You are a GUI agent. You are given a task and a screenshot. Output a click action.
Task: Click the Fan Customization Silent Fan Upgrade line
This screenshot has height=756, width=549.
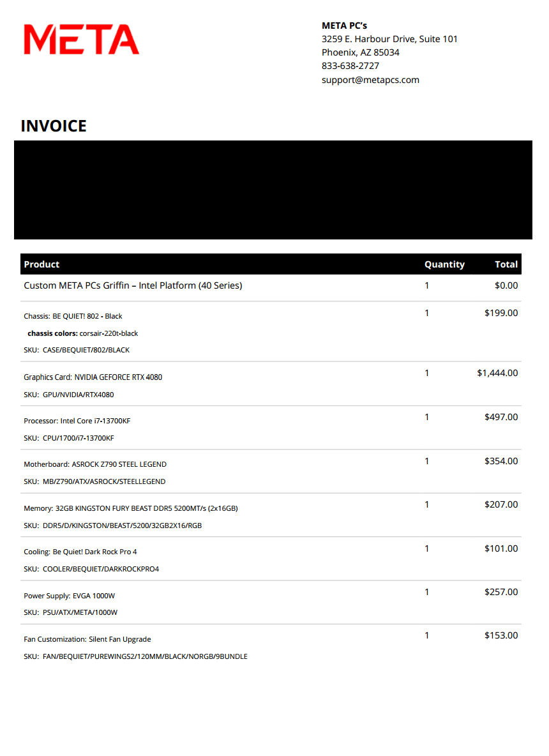pos(87,639)
